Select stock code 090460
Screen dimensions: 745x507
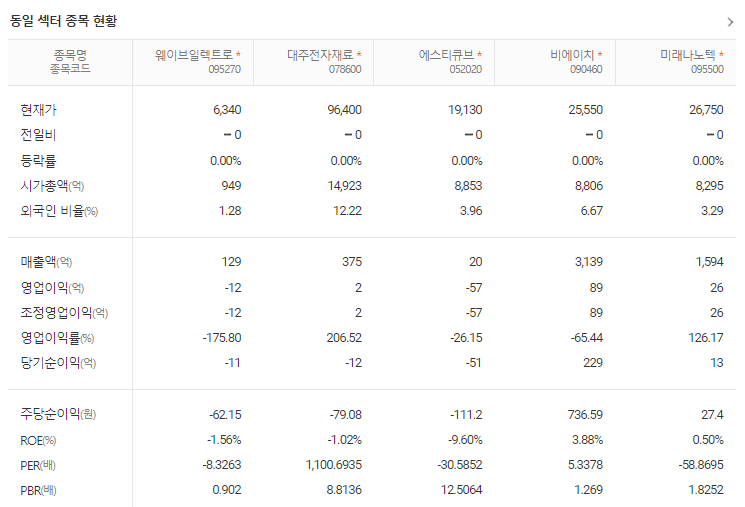click(586, 69)
